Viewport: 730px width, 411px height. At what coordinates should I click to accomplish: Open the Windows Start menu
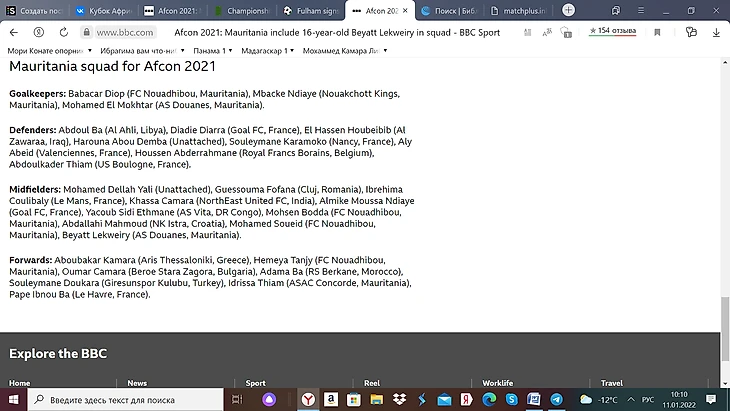[14, 399]
